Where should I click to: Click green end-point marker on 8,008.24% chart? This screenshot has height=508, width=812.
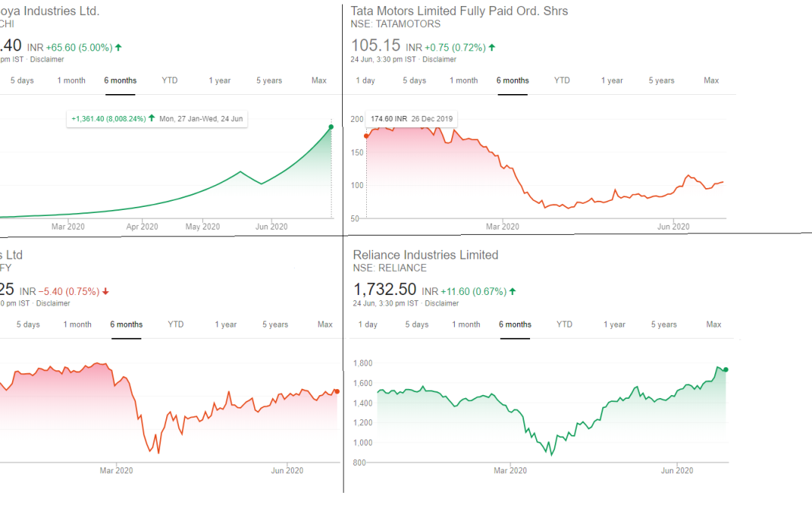tap(332, 127)
